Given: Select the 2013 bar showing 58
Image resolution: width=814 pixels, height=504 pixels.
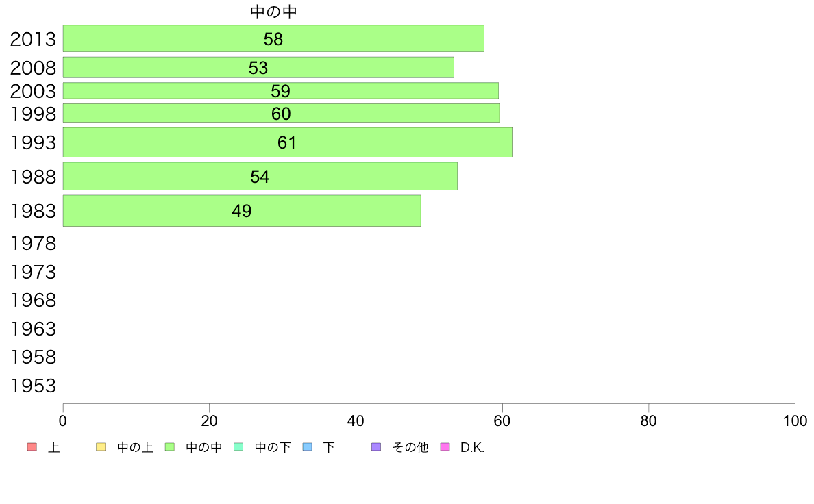Looking at the screenshot, I should [x=273, y=38].
